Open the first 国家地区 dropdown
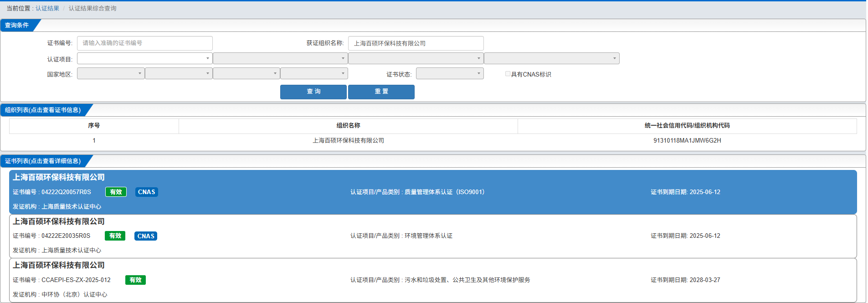Viewport: 868px width, 303px height. coord(111,73)
